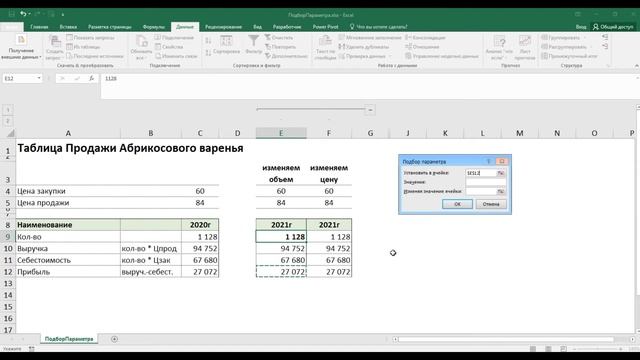
Task: Click outline level 1 button
Action: [x=8, y=109]
